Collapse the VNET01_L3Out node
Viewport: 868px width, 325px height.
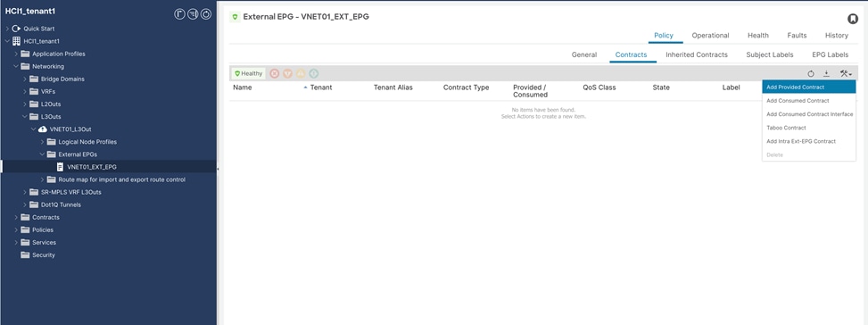pos(34,129)
